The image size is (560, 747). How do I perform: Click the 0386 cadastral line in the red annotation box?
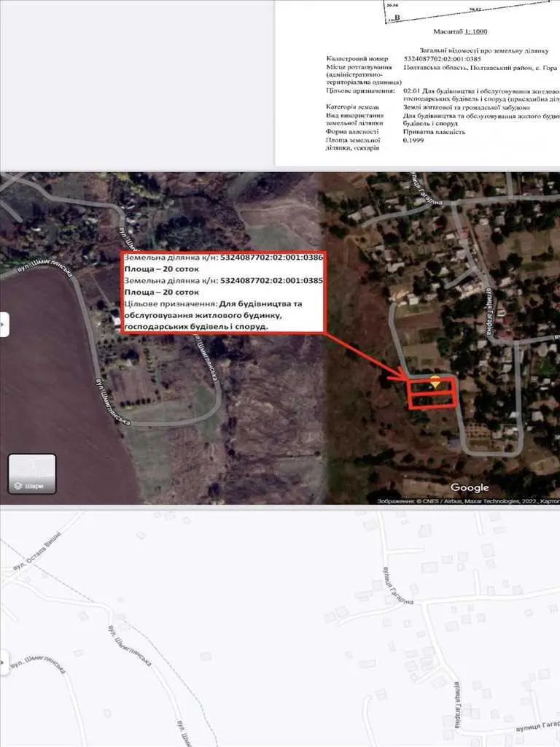point(224,258)
